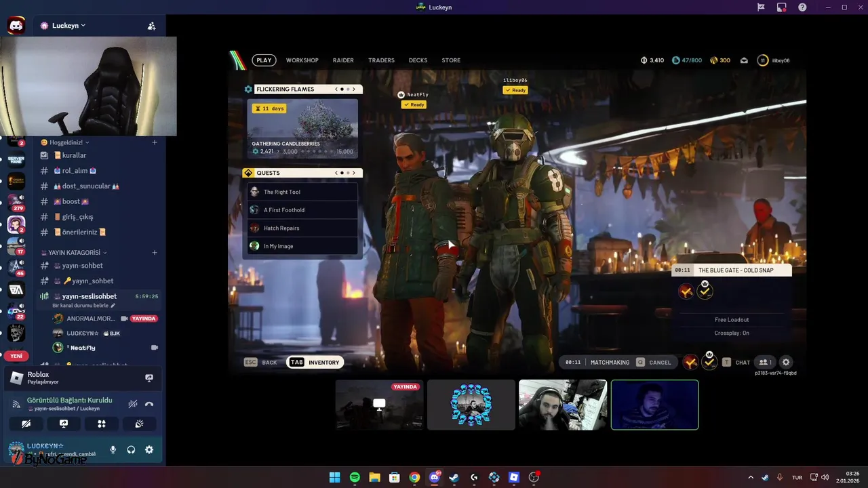This screenshot has width=868, height=488.
Task: Go to next Quests page arrow
Action: click(x=354, y=173)
